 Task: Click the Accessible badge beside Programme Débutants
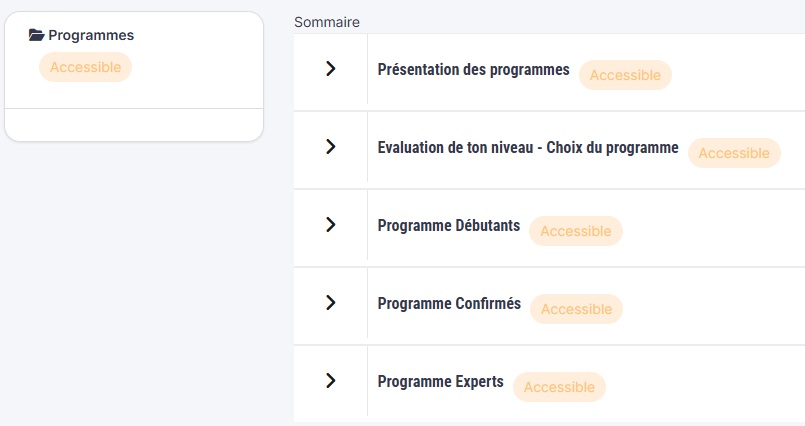(575, 231)
